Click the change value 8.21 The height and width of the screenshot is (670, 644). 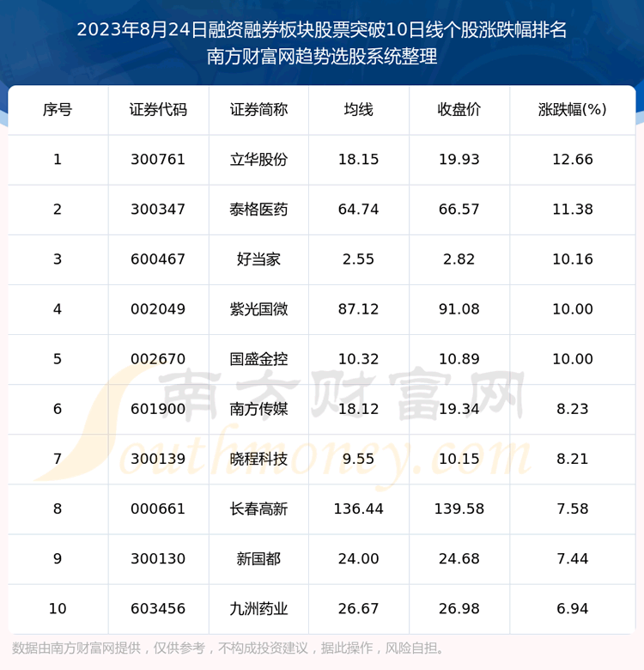[x=572, y=459]
